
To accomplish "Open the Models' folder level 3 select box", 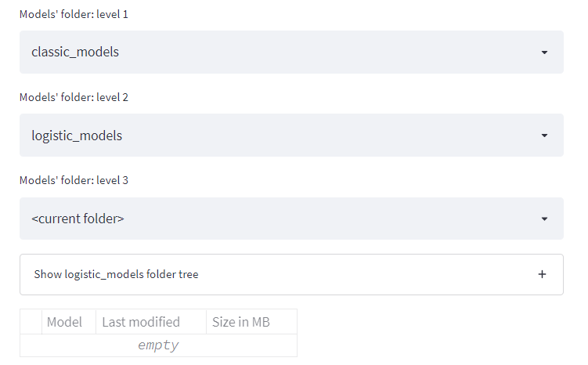I will click(291, 219).
